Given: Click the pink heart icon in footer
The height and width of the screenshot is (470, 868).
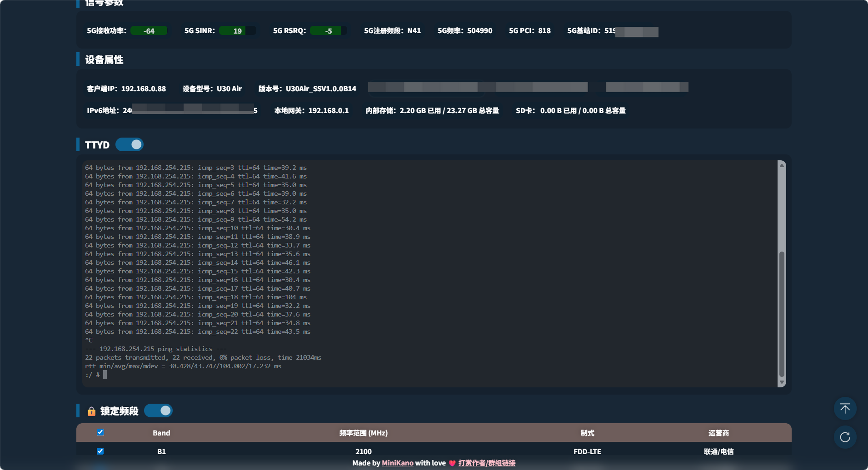Looking at the screenshot, I should point(452,463).
